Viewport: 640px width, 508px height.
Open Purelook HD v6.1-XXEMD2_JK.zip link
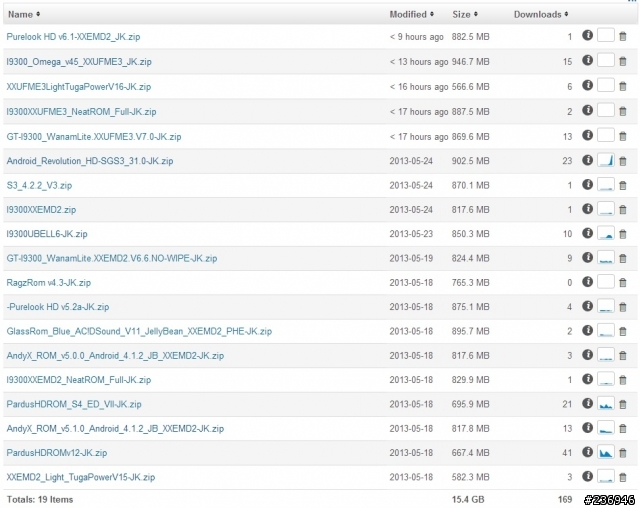(73, 37)
